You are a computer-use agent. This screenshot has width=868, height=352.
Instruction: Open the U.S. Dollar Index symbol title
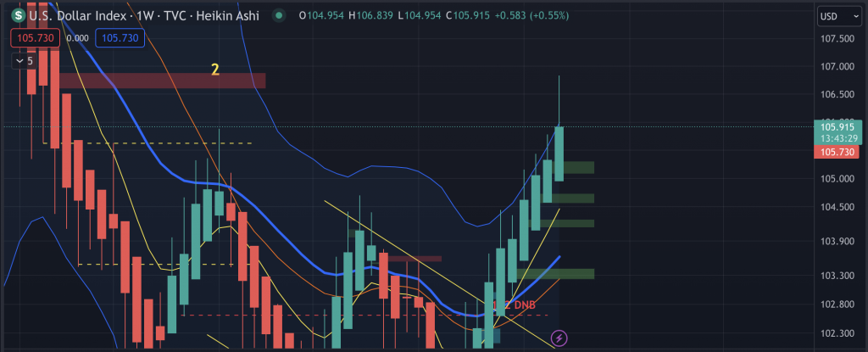pos(143,15)
